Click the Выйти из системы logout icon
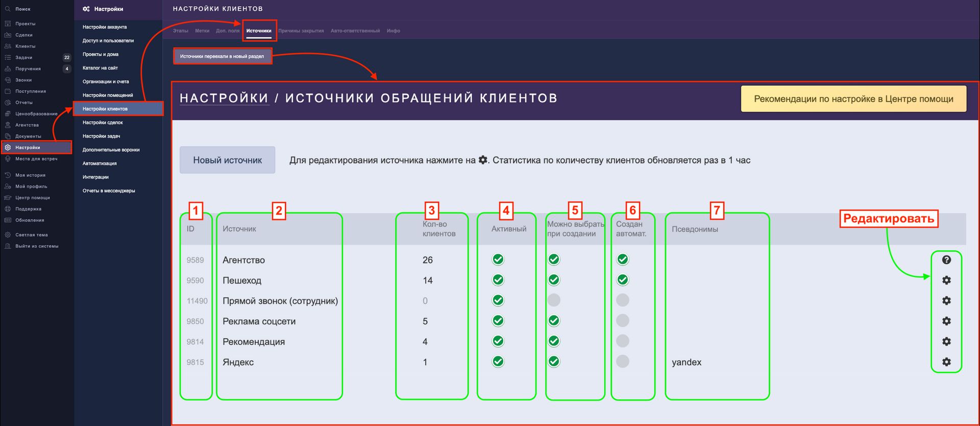 click(8, 246)
